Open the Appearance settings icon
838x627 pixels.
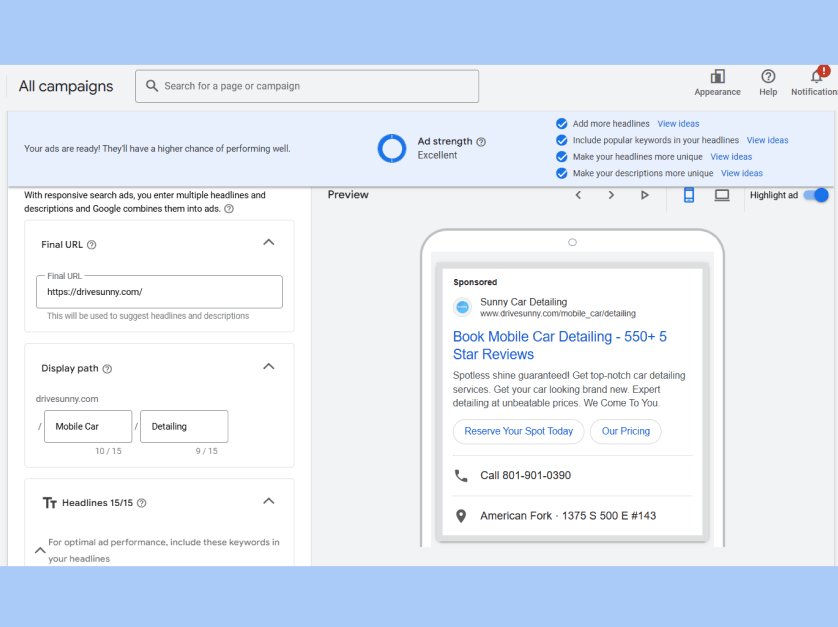coord(717,77)
